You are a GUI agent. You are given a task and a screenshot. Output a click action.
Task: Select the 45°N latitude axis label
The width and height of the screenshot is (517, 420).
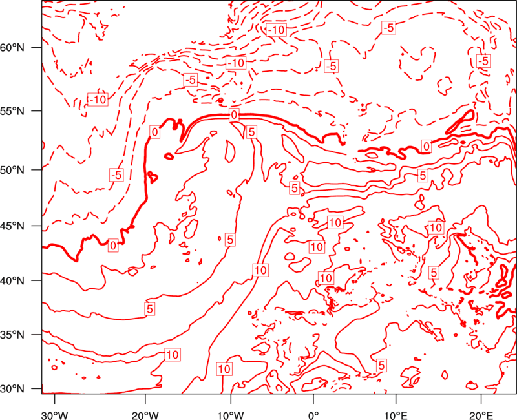[x=12, y=226]
